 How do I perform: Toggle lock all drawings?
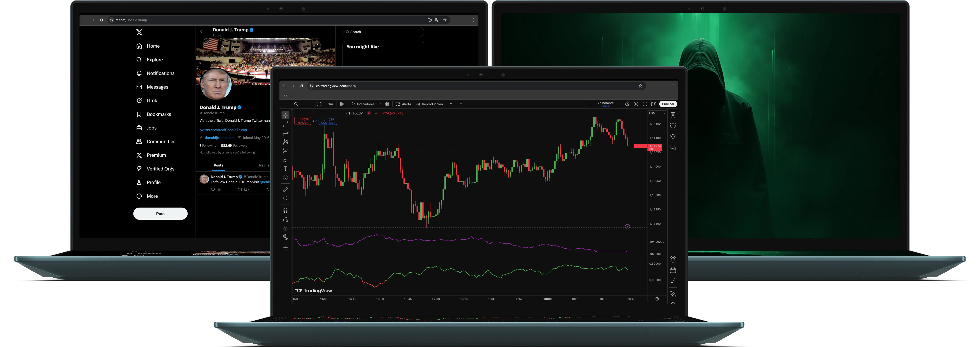285,228
